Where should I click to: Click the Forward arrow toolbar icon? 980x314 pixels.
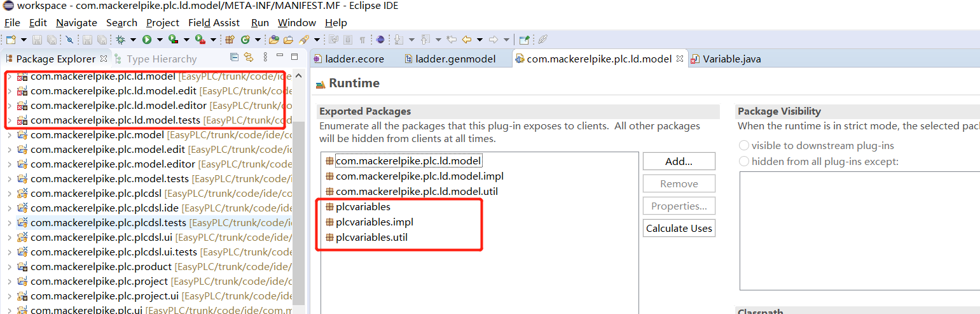point(493,39)
